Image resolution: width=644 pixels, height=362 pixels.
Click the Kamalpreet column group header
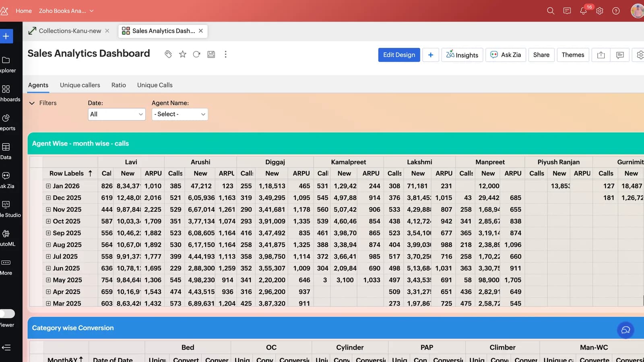pos(349,162)
